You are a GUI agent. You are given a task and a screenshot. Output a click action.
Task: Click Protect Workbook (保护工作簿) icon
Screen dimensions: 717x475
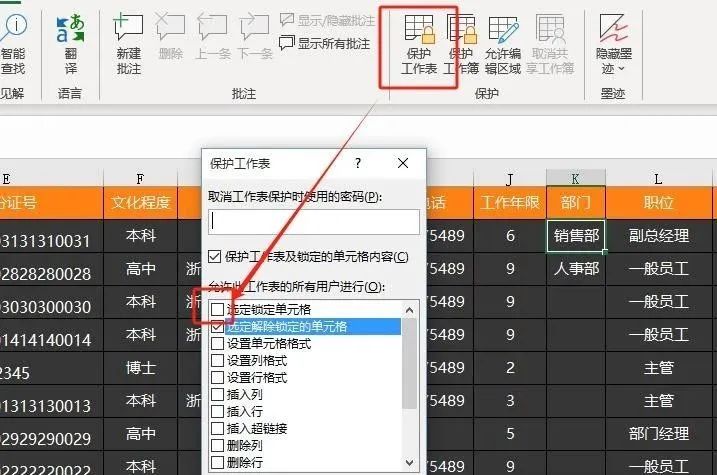pos(461,44)
